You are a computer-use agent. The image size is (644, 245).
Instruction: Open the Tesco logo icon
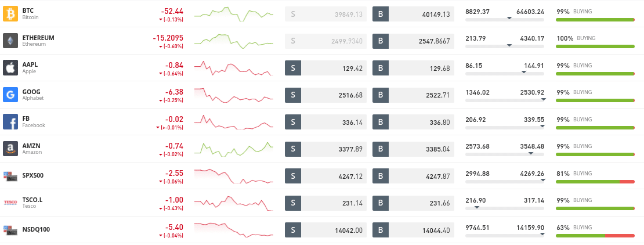pos(10,203)
